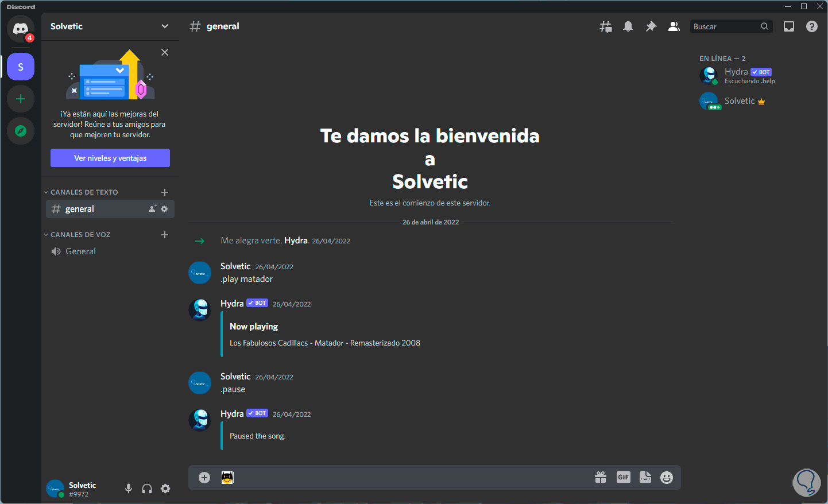Click the search magnifier icon
828x504 pixels.
coord(764,26)
